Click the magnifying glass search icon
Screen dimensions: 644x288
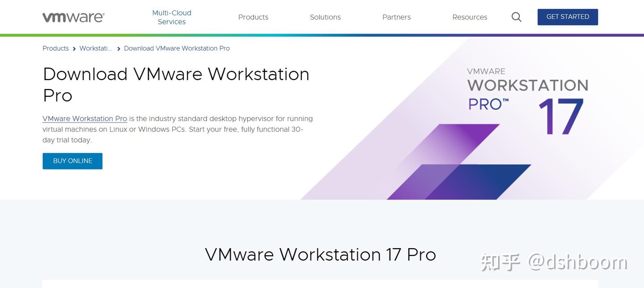[516, 17]
